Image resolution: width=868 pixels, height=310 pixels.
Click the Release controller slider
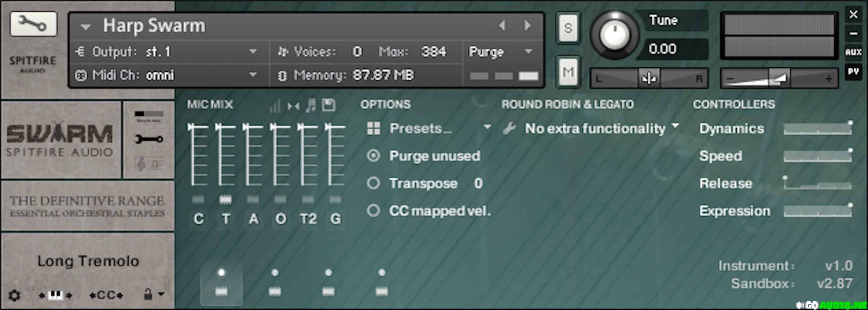click(818, 184)
